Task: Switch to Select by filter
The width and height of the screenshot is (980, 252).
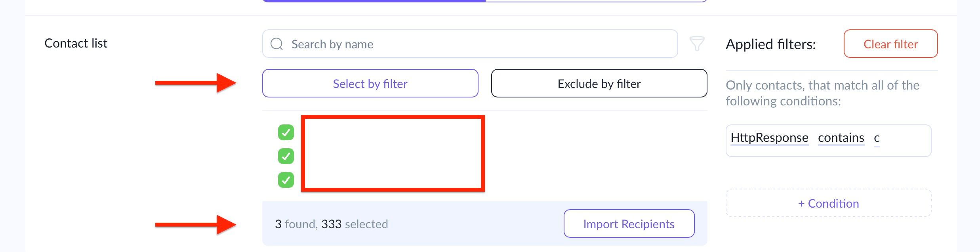Action: [370, 84]
